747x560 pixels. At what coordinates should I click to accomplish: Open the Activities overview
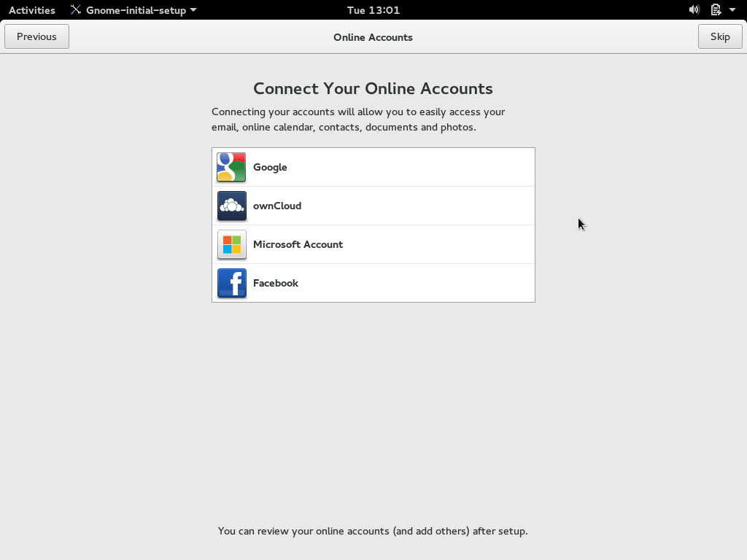[32, 10]
